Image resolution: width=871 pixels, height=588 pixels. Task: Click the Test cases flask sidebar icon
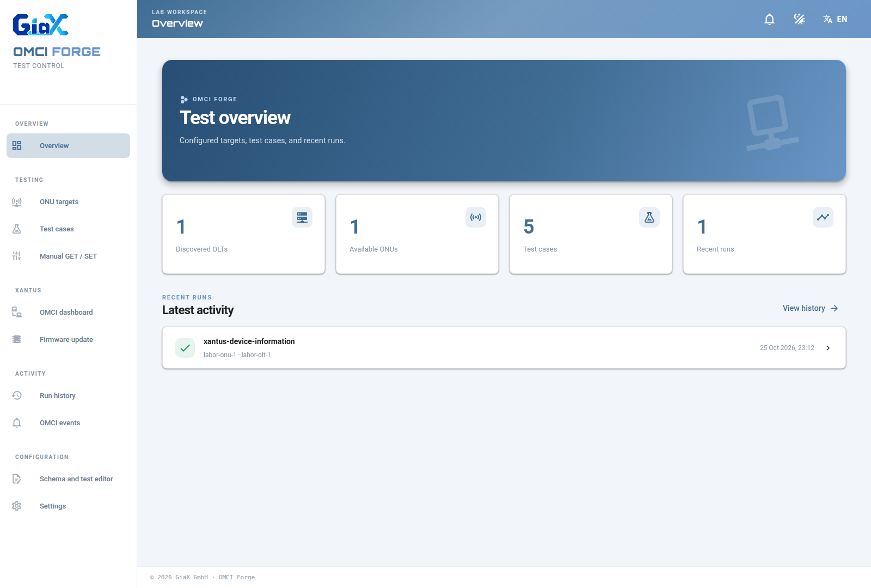tap(17, 229)
